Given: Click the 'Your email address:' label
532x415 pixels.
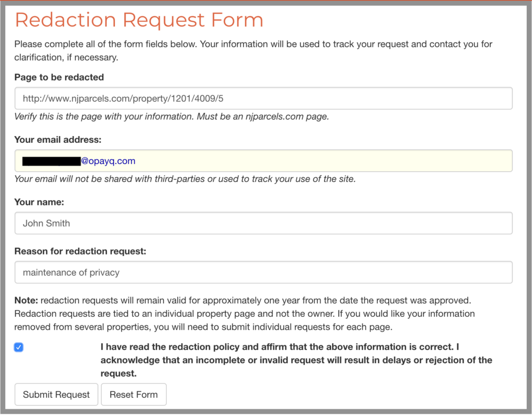Looking at the screenshot, I should [x=58, y=139].
